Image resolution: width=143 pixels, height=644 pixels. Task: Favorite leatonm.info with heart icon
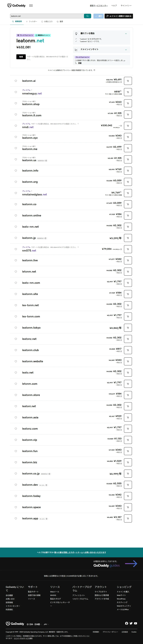(x=16, y=171)
